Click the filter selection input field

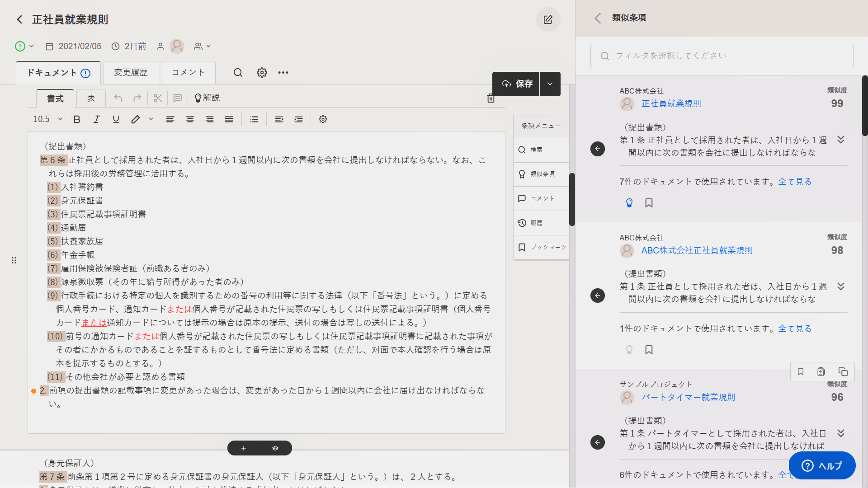tap(722, 56)
